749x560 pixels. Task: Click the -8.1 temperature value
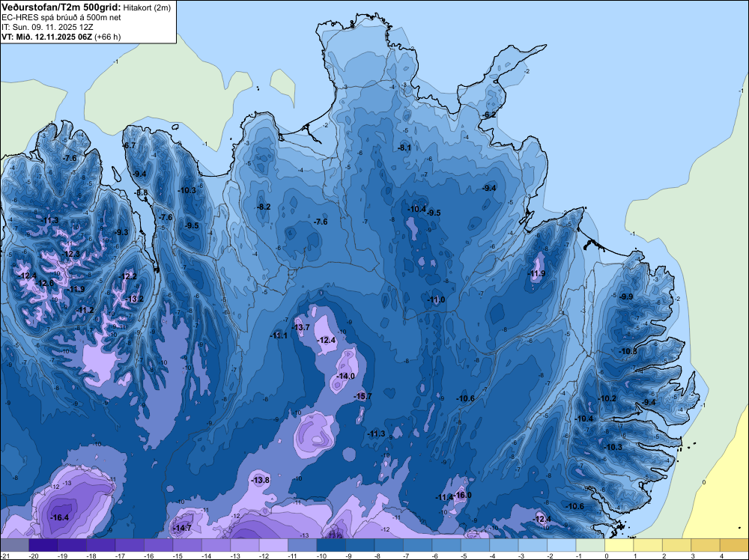[x=404, y=148]
